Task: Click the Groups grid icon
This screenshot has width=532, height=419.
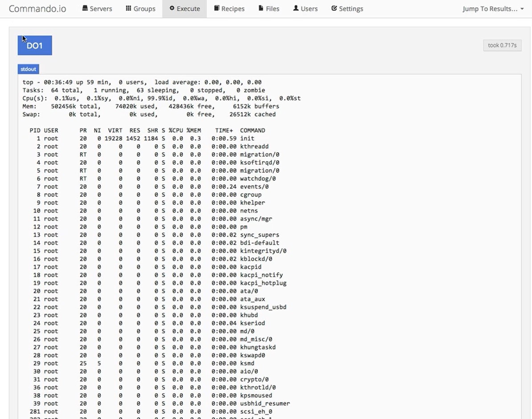Action: pos(128,8)
